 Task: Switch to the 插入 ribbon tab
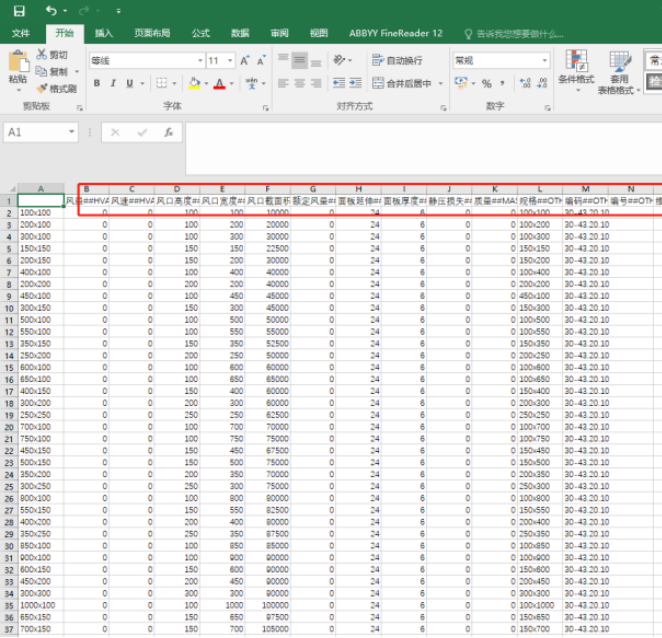(x=103, y=33)
